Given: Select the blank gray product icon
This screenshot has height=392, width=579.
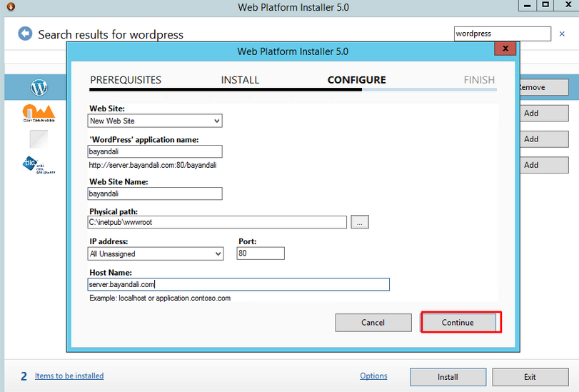Looking at the screenshot, I should point(39,139).
